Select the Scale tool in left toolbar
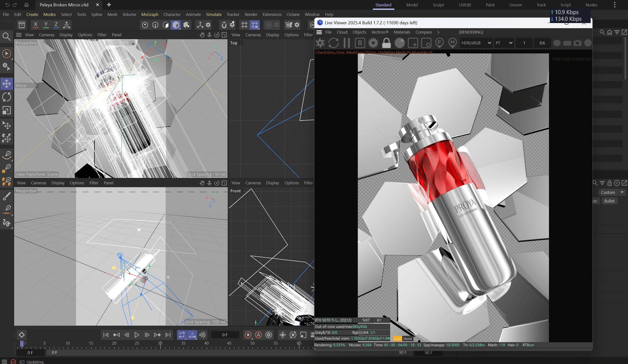 click(x=7, y=110)
